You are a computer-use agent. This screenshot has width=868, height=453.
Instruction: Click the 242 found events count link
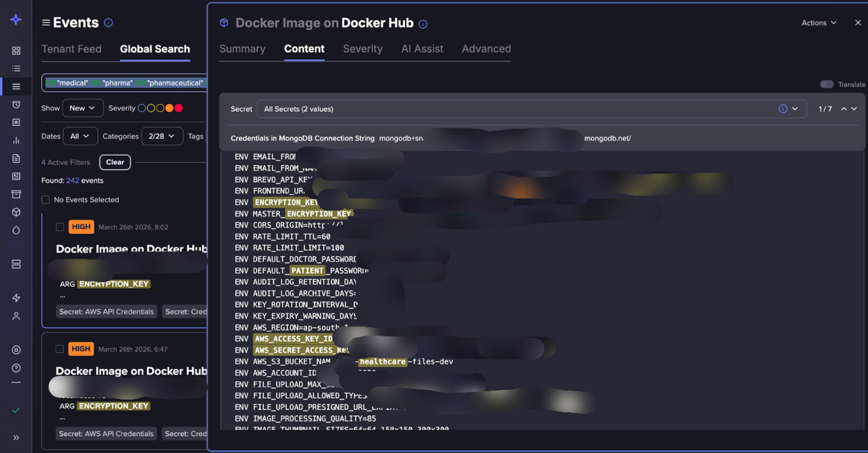[73, 181]
